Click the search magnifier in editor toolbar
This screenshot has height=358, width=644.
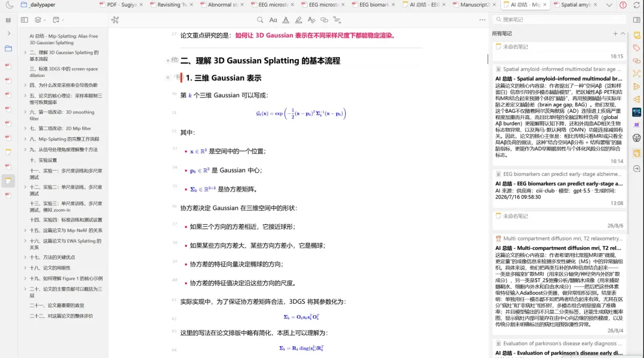tap(260, 20)
